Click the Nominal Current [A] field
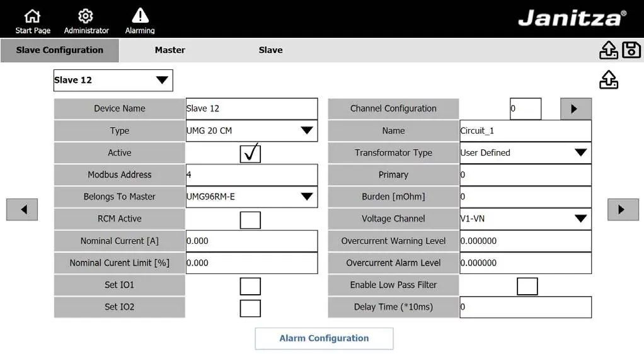Screen dimensions: 644x354 (252, 241)
